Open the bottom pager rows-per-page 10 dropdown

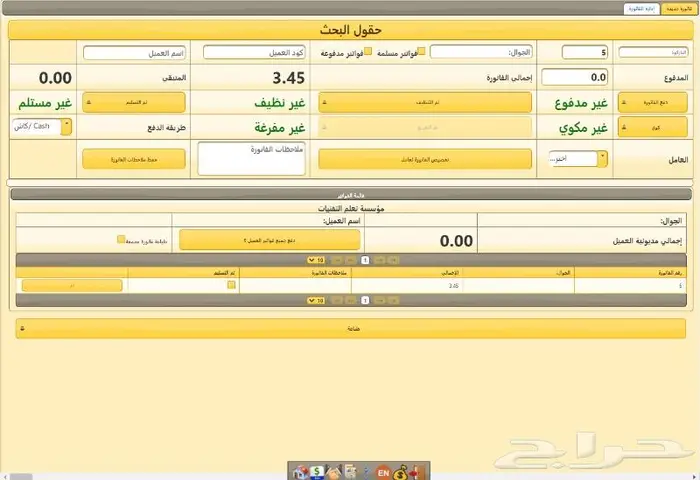click(x=316, y=301)
